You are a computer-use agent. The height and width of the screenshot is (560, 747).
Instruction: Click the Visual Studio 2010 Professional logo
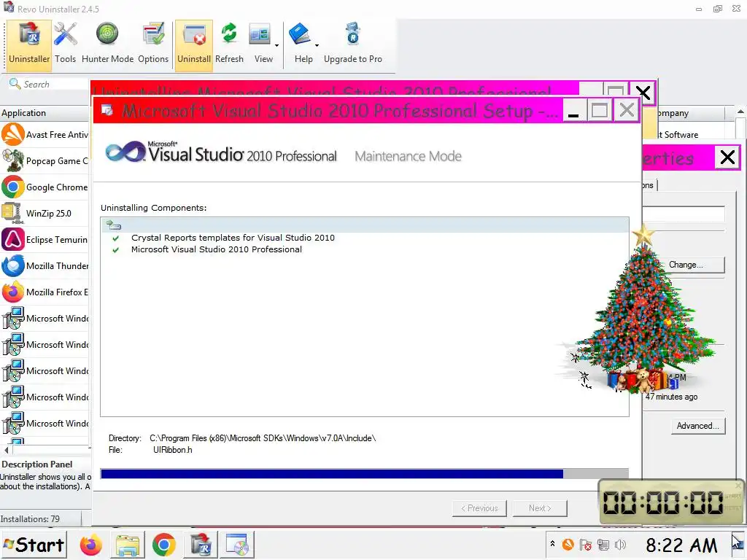221,153
